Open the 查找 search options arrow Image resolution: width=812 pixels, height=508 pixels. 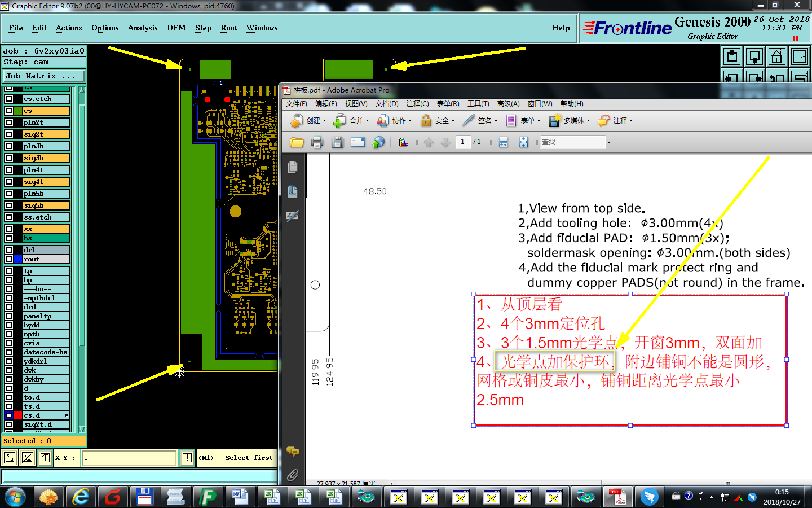point(608,142)
